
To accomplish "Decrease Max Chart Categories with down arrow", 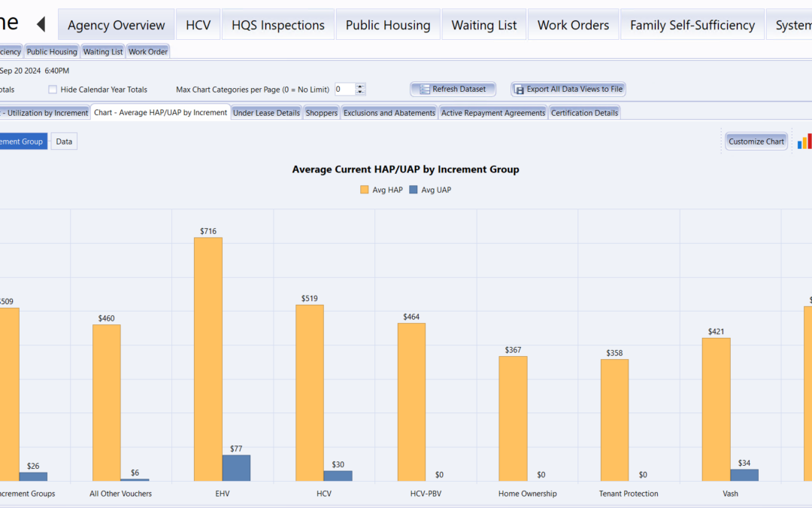I will [x=360, y=93].
